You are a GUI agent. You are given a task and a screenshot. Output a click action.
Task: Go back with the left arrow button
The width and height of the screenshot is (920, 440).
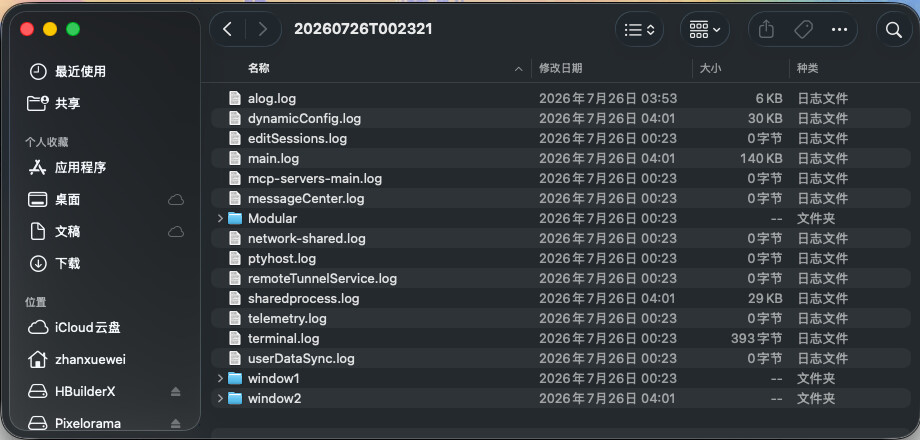228,29
